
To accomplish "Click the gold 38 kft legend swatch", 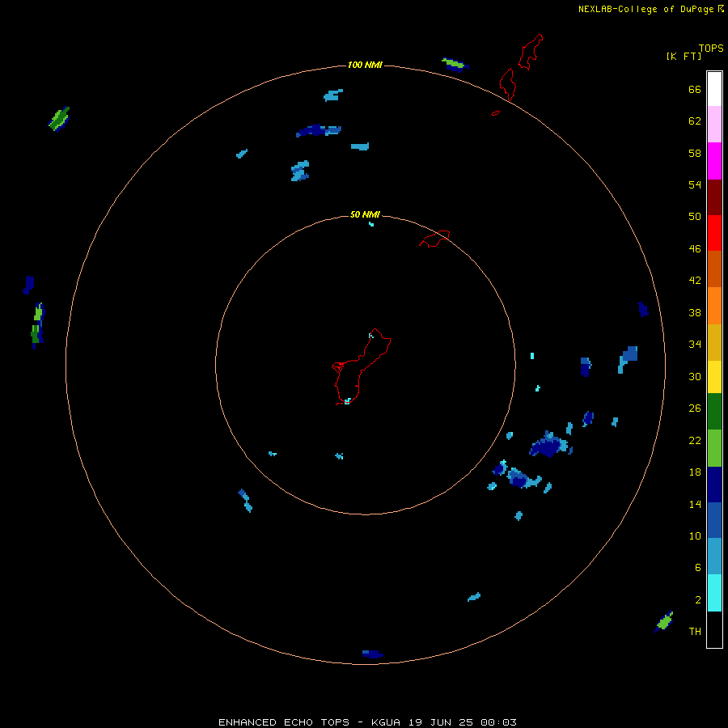I will click(x=714, y=342).
